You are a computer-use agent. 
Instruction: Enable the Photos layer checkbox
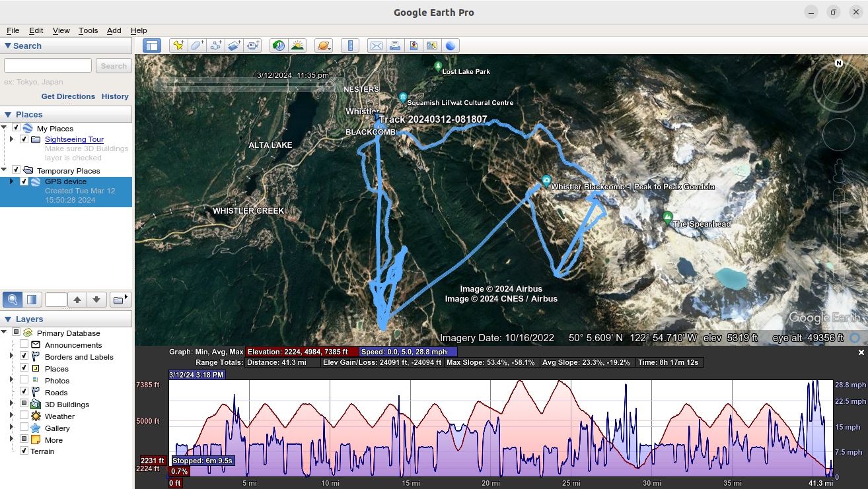(x=24, y=380)
